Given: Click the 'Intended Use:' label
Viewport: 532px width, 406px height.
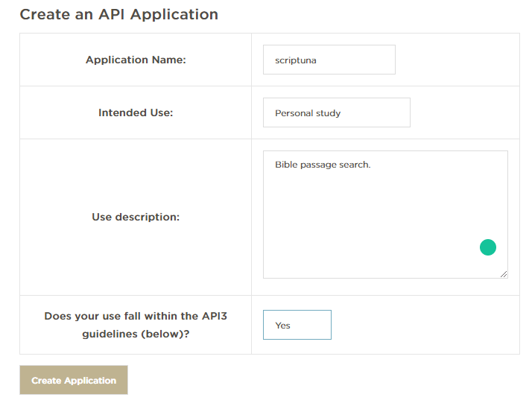Looking at the screenshot, I should pos(136,112).
